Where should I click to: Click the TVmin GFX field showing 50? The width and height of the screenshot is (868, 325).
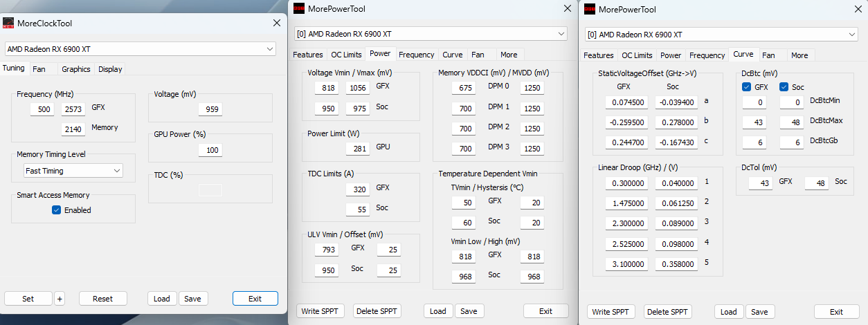click(x=463, y=202)
